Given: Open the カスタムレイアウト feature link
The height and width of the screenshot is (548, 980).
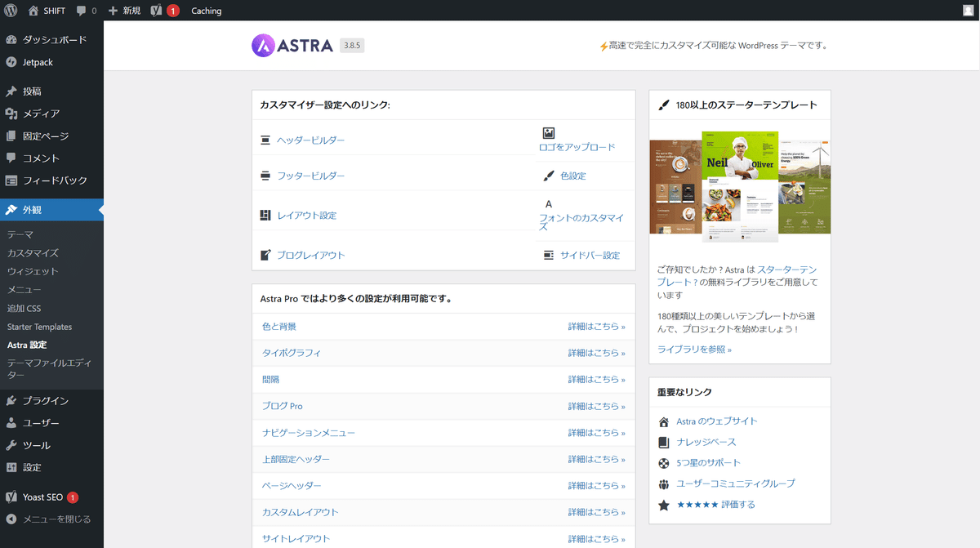Looking at the screenshot, I should (300, 512).
